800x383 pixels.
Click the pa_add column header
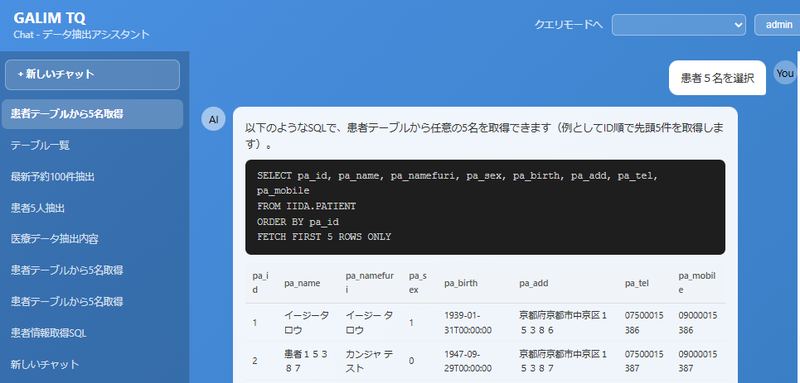533,283
